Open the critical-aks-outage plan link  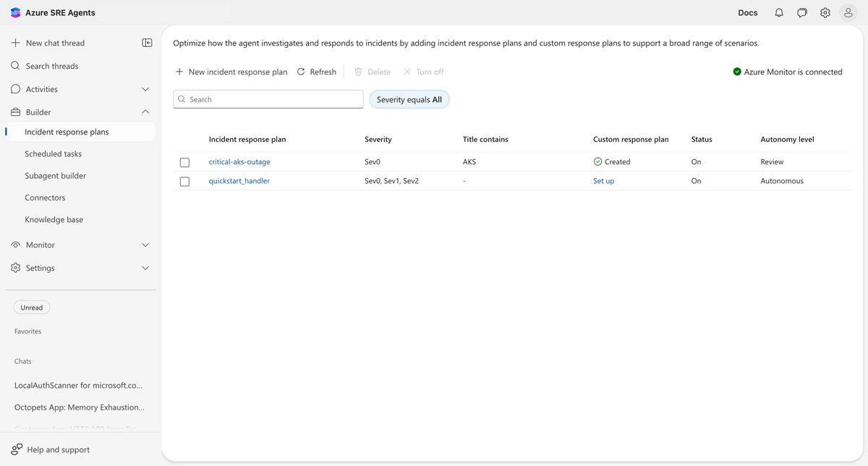click(x=239, y=161)
